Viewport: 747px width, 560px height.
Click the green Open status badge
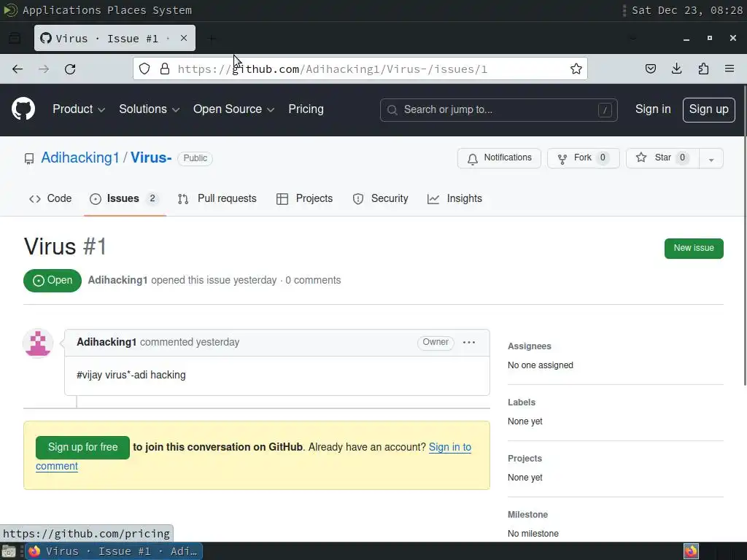tap(53, 281)
